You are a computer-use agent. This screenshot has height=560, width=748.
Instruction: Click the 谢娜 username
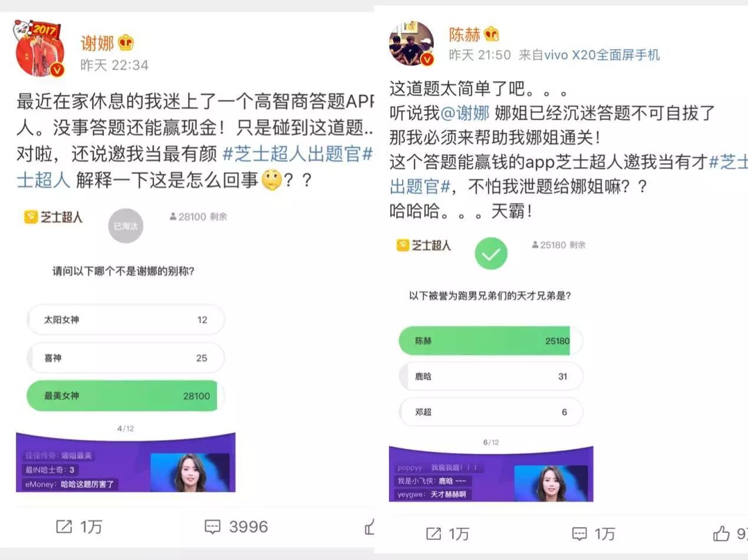[x=97, y=43]
